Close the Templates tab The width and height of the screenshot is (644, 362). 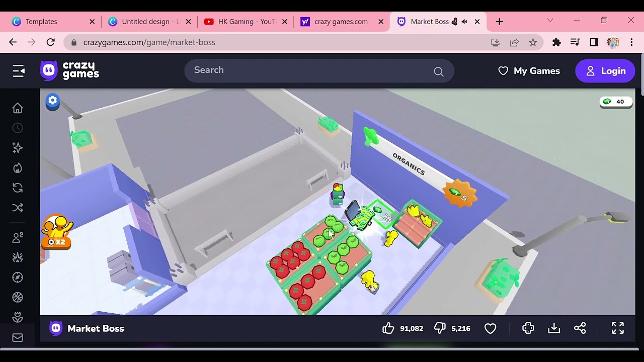pos(92,22)
